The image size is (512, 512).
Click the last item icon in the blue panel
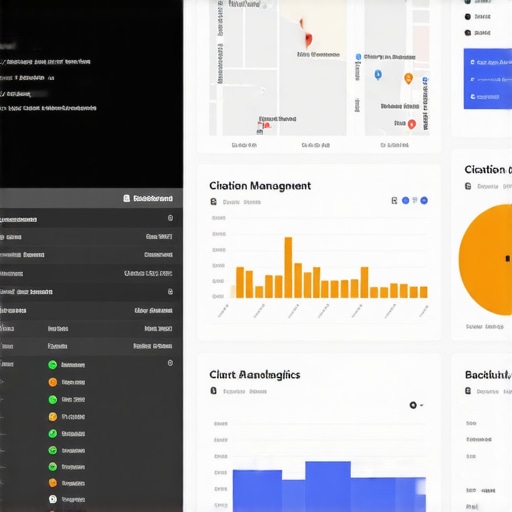tap(472, 97)
